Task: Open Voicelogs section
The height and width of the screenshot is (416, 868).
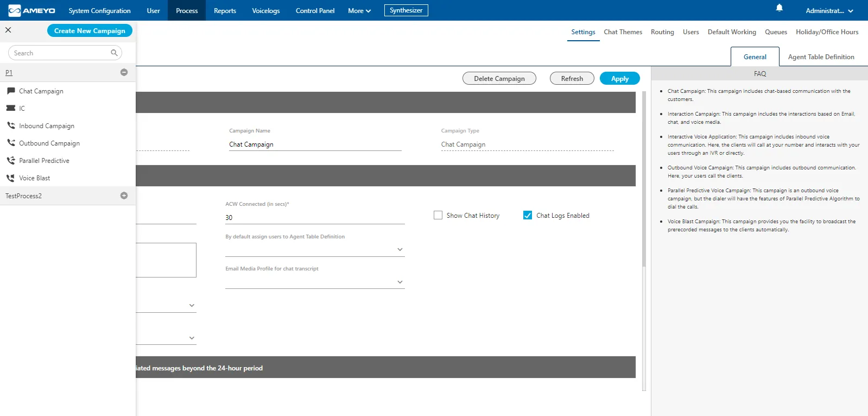Action: [x=266, y=10]
